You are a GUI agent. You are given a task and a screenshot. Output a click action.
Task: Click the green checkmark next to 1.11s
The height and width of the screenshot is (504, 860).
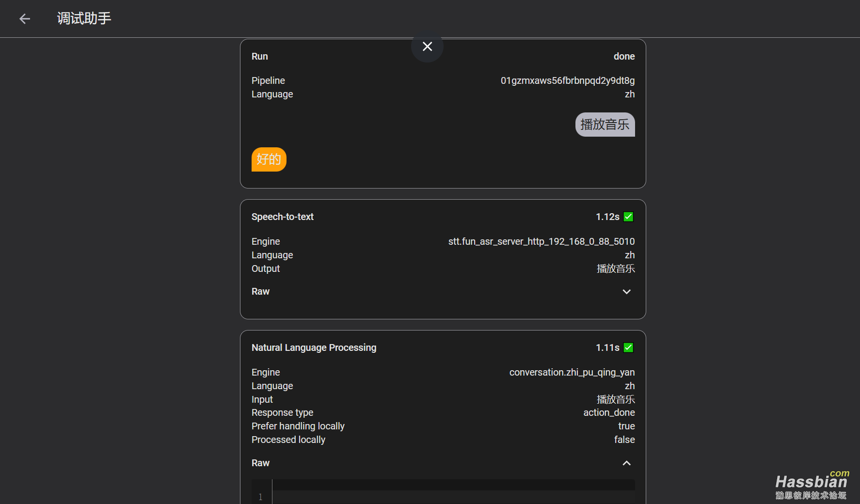[628, 347]
